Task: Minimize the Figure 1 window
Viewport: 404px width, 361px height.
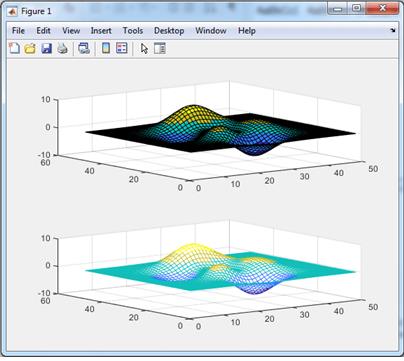Action: (338, 9)
